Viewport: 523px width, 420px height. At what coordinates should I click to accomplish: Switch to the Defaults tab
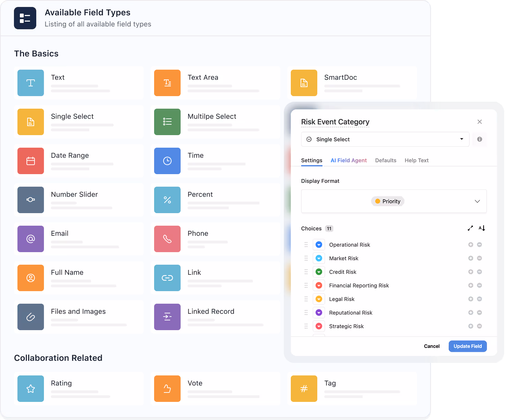tap(386, 161)
